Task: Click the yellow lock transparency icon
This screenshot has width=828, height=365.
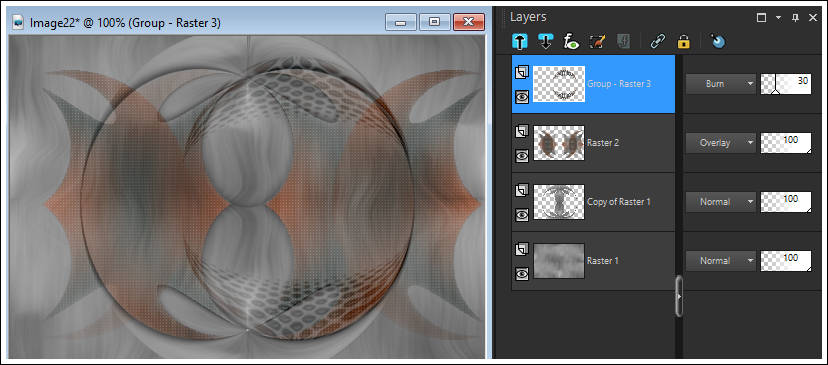Action: tap(683, 41)
